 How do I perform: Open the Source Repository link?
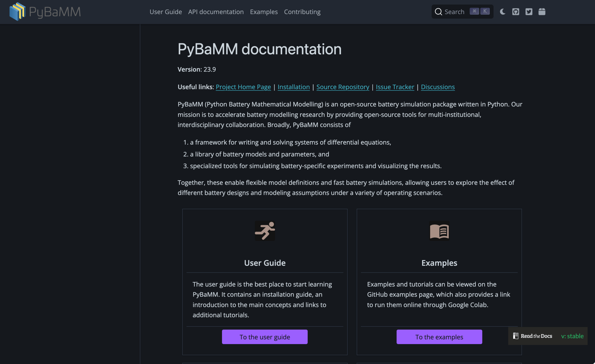coord(342,87)
